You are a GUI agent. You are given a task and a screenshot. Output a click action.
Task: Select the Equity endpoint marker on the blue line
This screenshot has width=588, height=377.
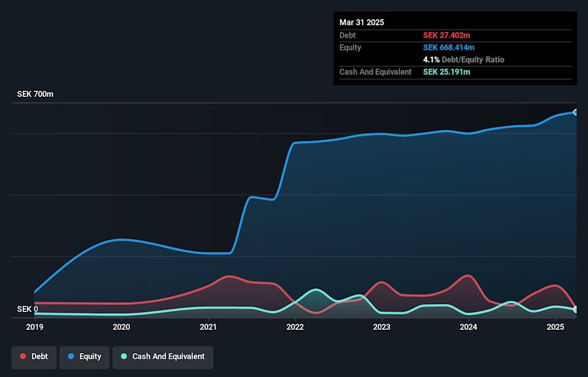coord(576,112)
